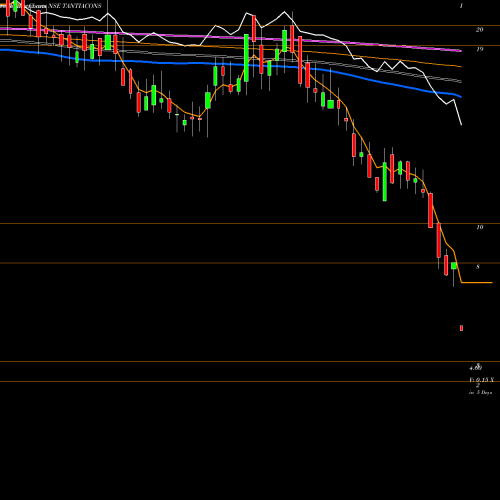Screen dimensions: 500x500
Task: Click the price label 8 on right axis
Action: tap(478, 267)
